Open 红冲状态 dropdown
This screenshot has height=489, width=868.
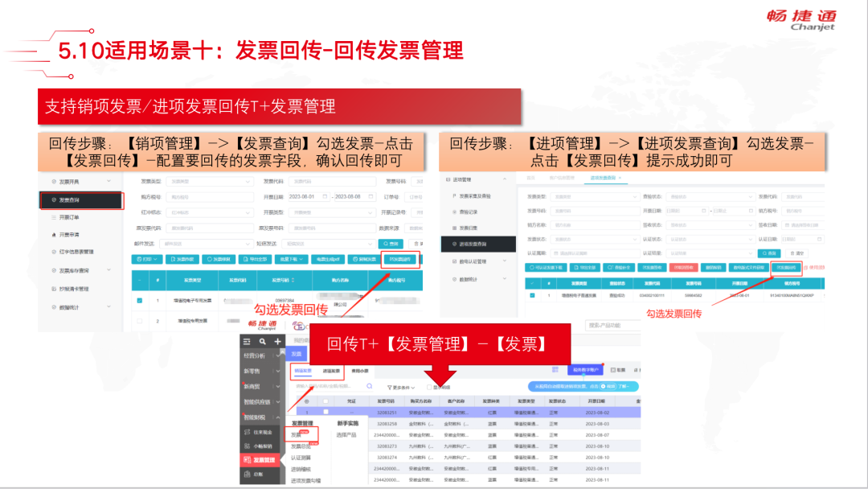pos(211,212)
